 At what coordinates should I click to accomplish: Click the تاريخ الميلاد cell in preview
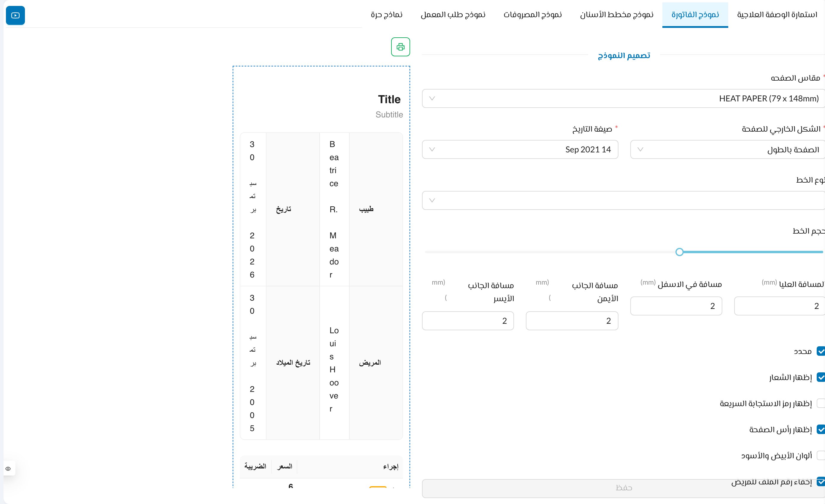click(293, 363)
